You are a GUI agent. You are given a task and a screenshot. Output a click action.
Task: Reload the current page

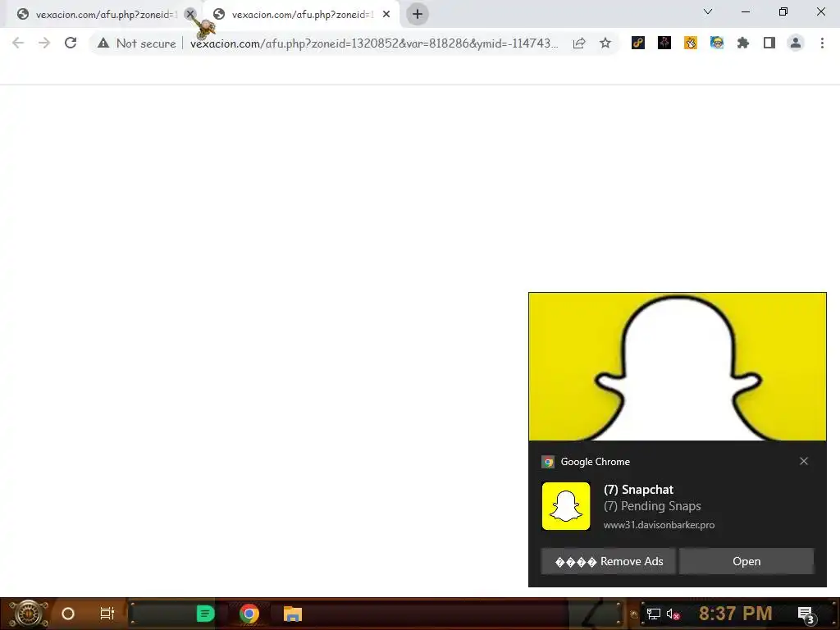[x=71, y=43]
